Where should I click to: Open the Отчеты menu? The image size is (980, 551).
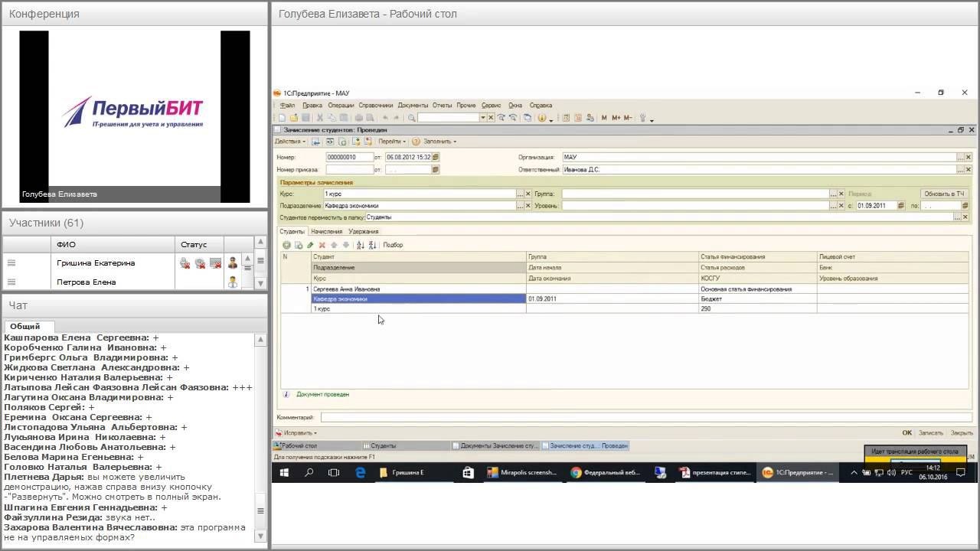[443, 106]
